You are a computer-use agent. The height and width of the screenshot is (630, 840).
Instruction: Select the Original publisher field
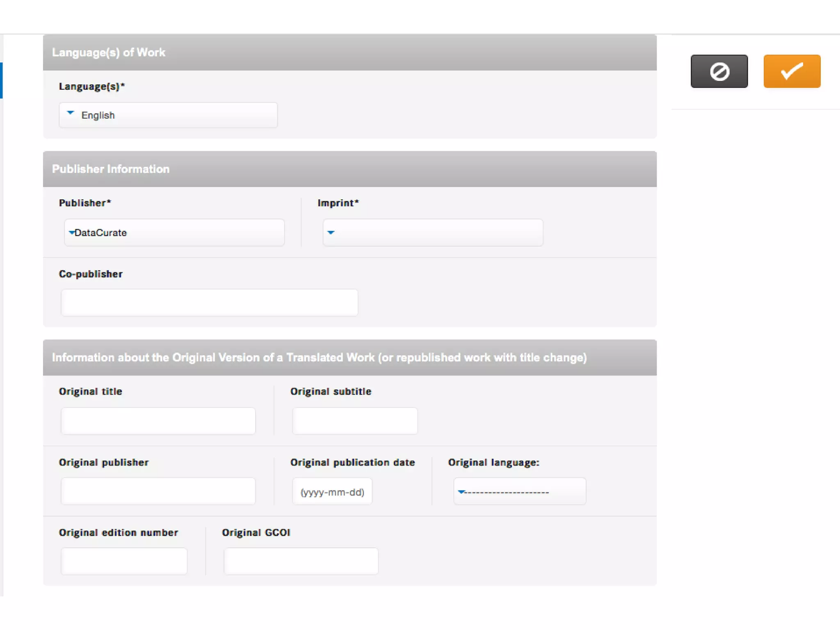coord(158,491)
